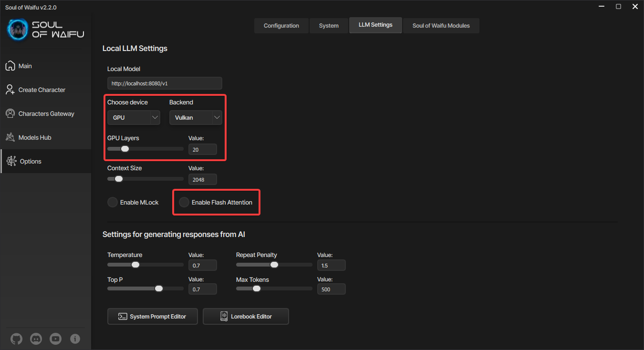The height and width of the screenshot is (350, 644).
Task: Click the Top P slider handle
Action: point(159,288)
